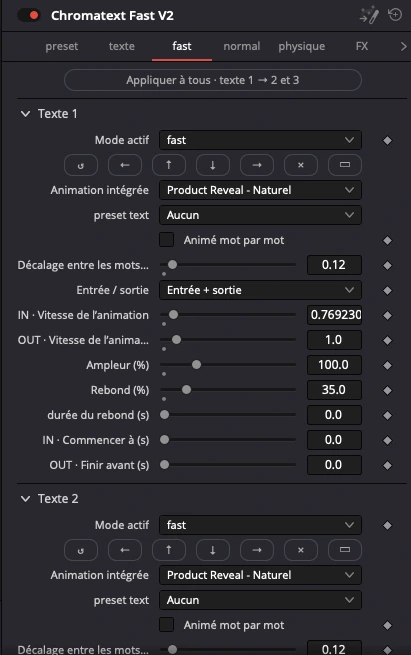Click Texte 1 left arrow direction button
This screenshot has height=655, width=411.
(x=125, y=165)
